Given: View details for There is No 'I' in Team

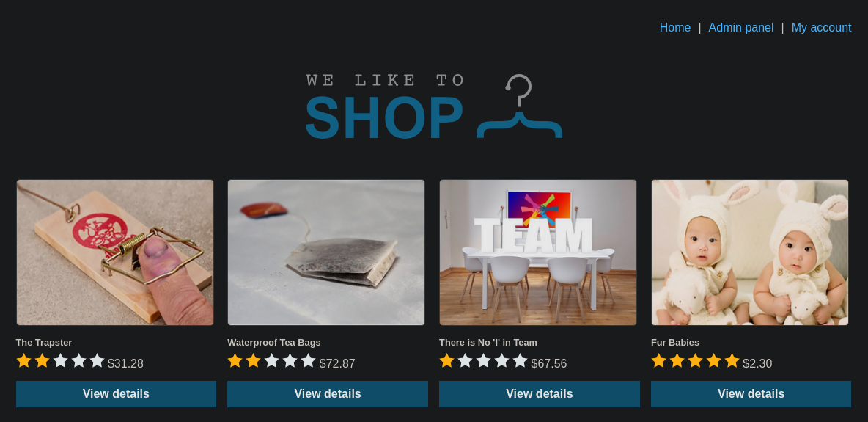Looking at the screenshot, I should (539, 393).
